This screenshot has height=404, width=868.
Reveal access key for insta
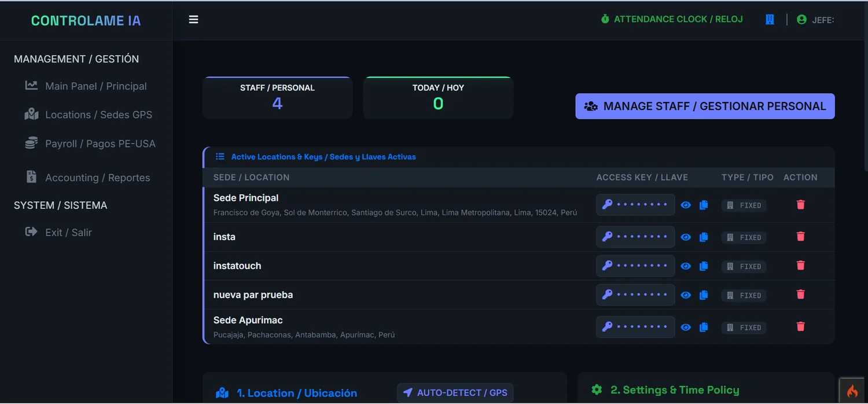[686, 237]
